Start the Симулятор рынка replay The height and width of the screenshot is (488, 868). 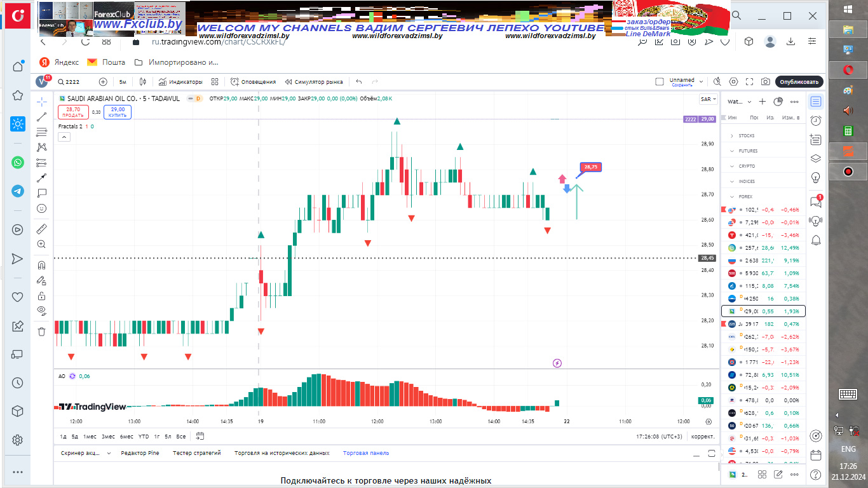(314, 82)
